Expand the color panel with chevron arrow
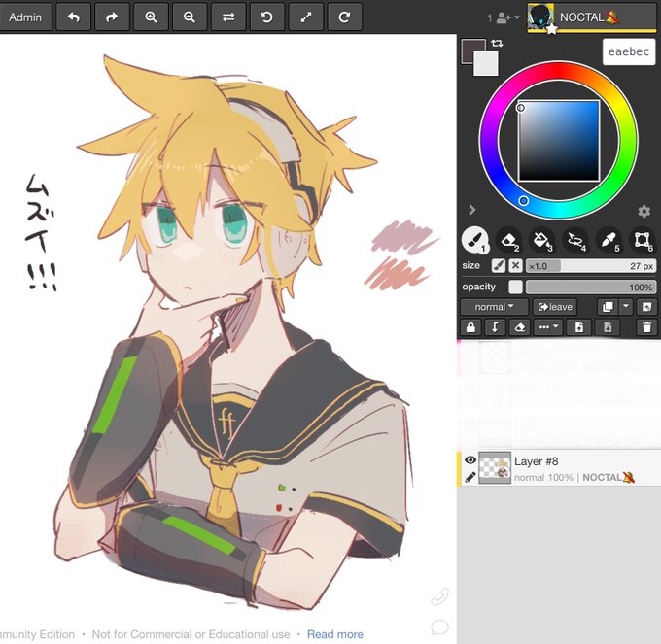The image size is (661, 644). [472, 210]
